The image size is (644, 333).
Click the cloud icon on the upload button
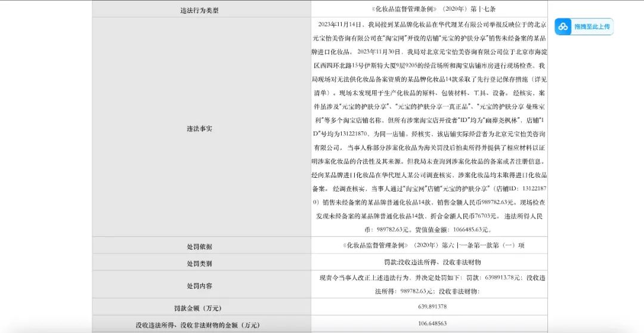pyautogui.click(x=563, y=27)
